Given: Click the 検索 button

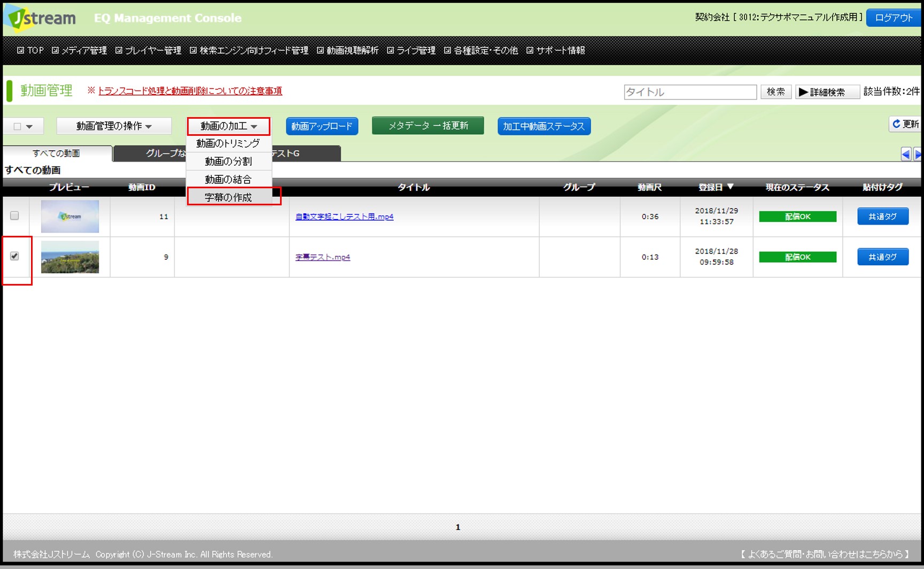Looking at the screenshot, I should [x=776, y=92].
